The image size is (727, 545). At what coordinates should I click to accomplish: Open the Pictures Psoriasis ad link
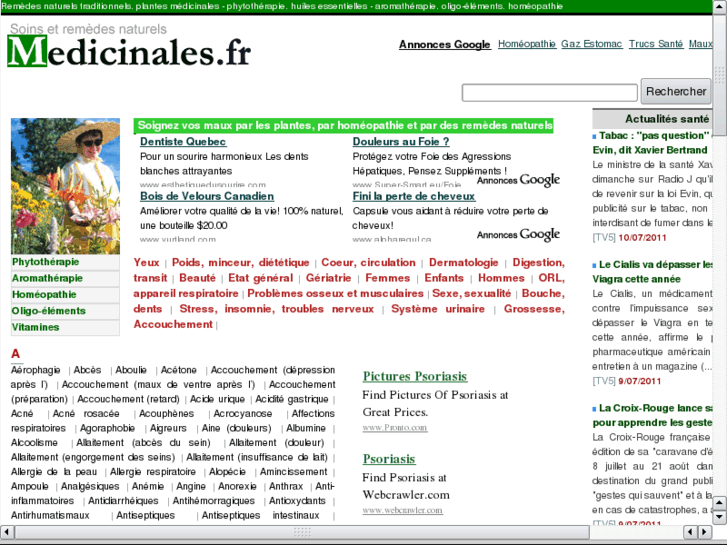(415, 376)
